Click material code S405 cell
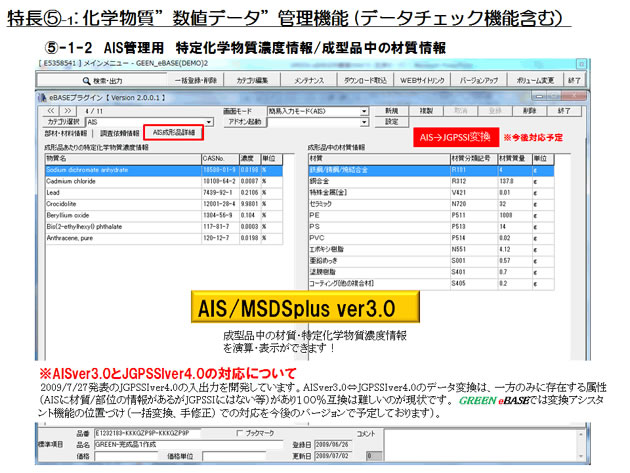 (x=474, y=283)
